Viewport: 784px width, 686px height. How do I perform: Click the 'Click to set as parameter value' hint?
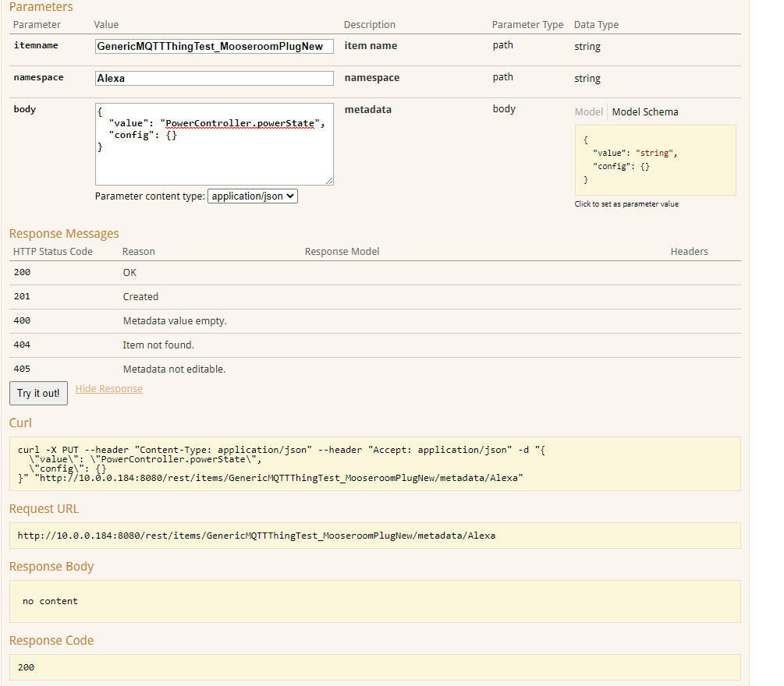[626, 204]
